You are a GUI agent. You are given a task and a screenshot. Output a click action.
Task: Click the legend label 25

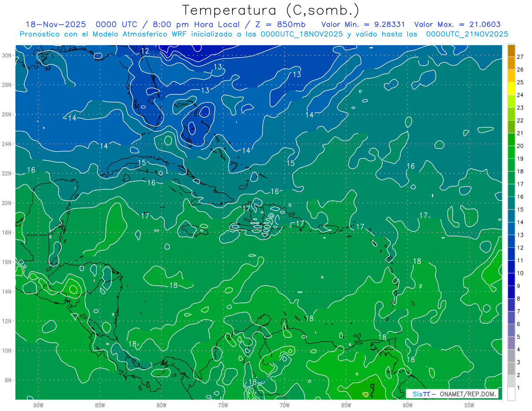point(520,82)
